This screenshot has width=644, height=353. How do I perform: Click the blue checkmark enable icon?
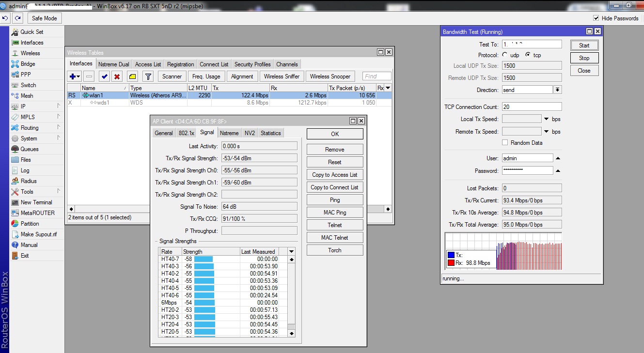pyautogui.click(x=104, y=77)
